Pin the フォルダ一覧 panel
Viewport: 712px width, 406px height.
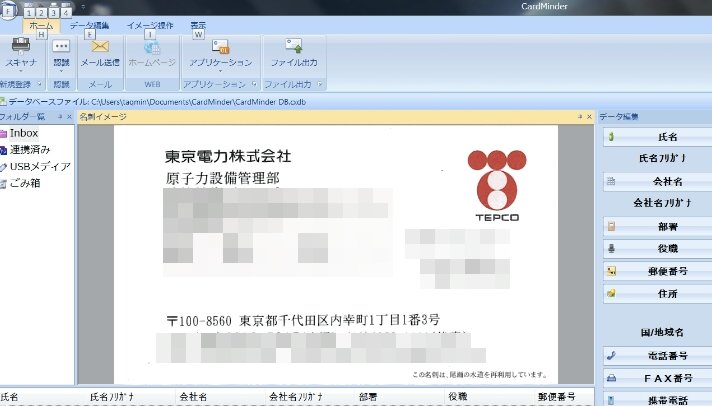pyautogui.click(x=59, y=117)
